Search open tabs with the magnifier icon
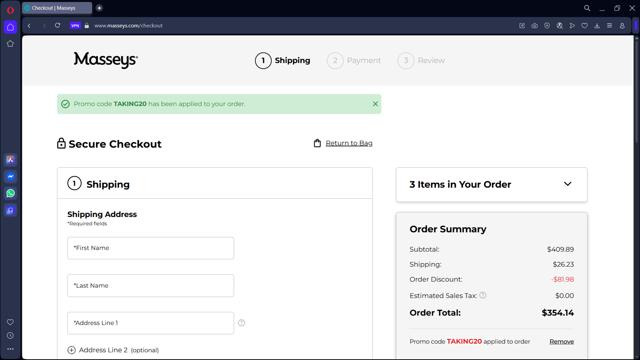 (587, 8)
